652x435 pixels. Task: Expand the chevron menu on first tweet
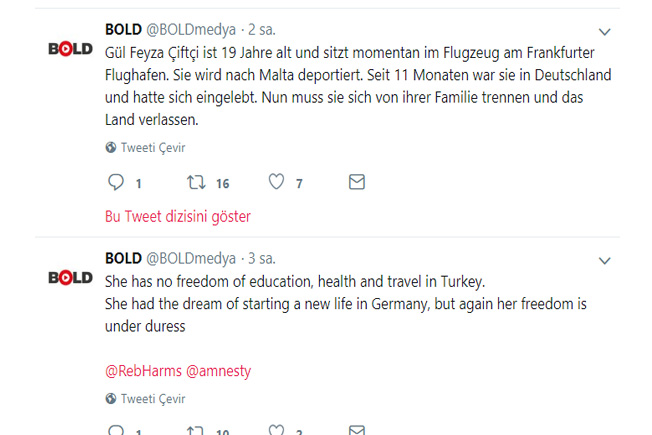[604, 33]
